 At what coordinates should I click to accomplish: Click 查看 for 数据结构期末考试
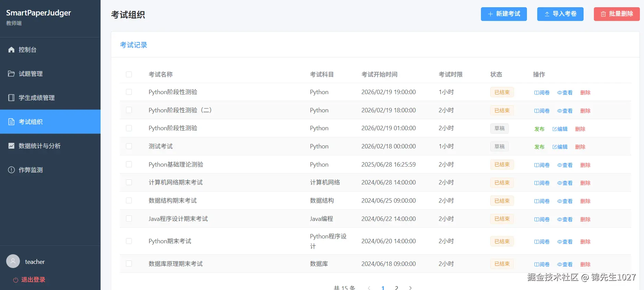(x=565, y=201)
